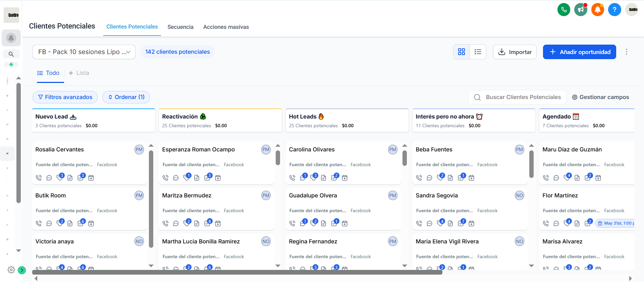Screen dimensions: 644x282
Task: Click the Buscar Clientes Potenciales search field
Action: coord(517,97)
